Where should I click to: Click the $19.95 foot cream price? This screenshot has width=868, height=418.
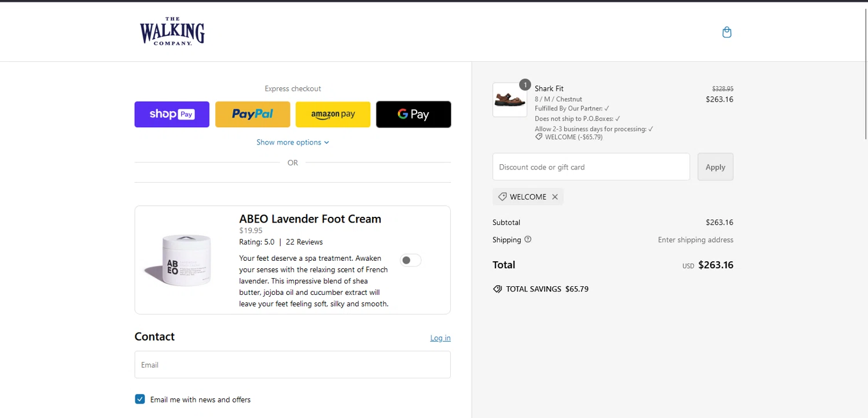[251, 231]
